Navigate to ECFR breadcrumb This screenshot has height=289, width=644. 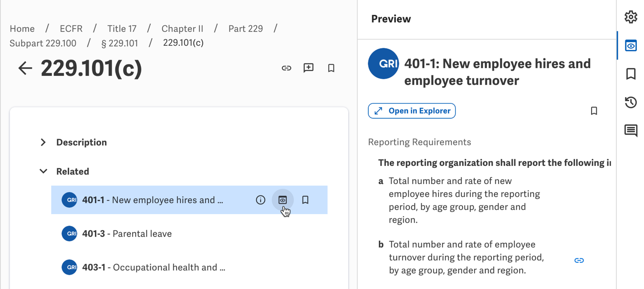point(71,29)
